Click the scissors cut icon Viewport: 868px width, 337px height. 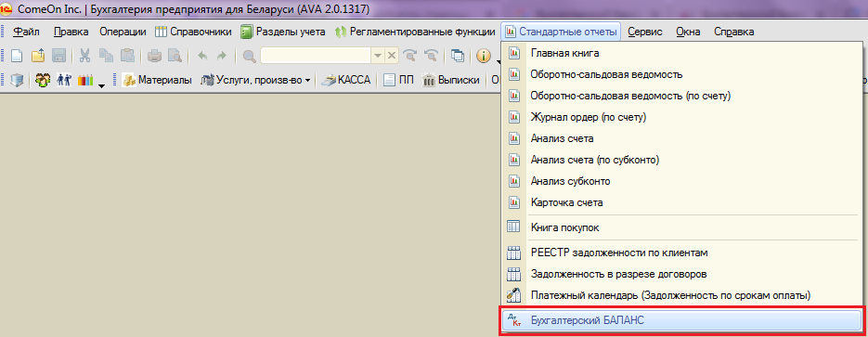[85, 56]
